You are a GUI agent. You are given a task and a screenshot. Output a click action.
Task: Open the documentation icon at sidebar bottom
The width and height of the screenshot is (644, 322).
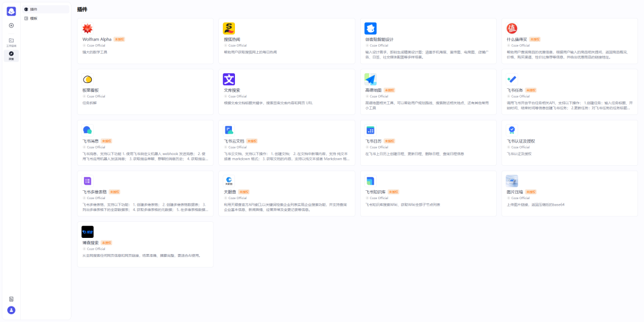11,299
